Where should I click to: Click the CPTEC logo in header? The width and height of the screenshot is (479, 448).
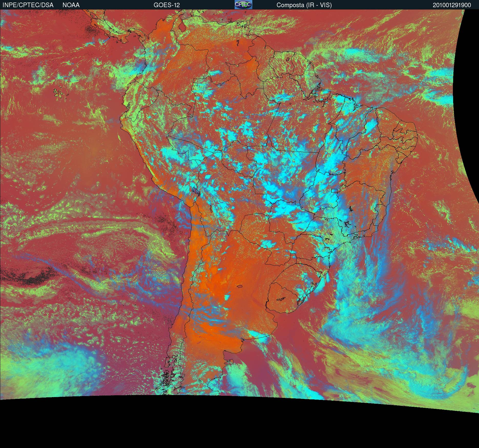243,5
